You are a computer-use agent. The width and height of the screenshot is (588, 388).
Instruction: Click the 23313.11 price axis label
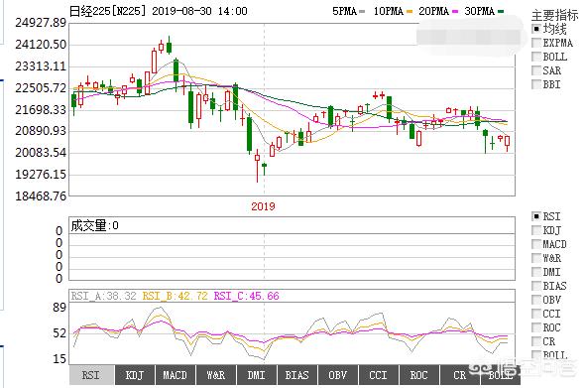click(x=41, y=66)
